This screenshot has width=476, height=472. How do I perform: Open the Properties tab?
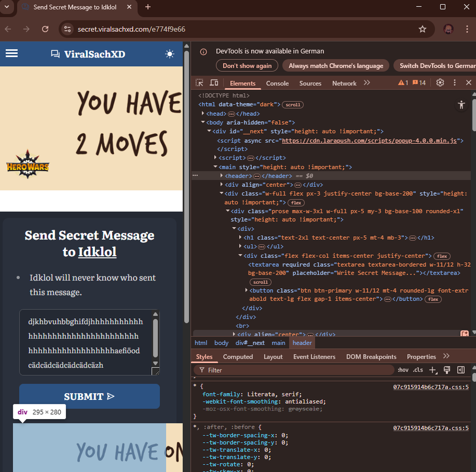coord(421,357)
